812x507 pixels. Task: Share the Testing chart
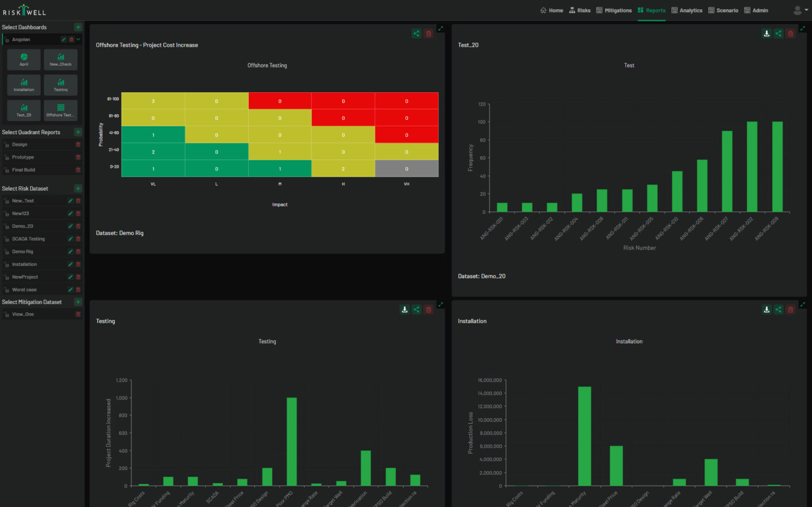coord(416,309)
